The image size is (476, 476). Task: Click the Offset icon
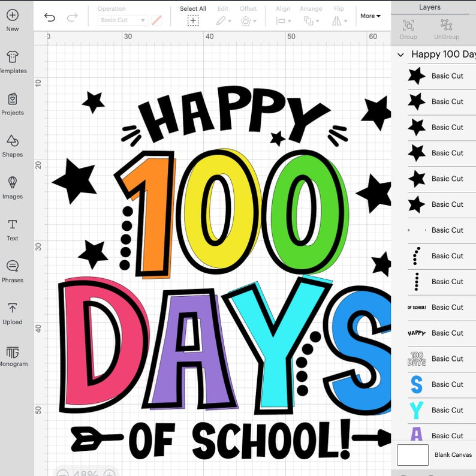[x=246, y=21]
